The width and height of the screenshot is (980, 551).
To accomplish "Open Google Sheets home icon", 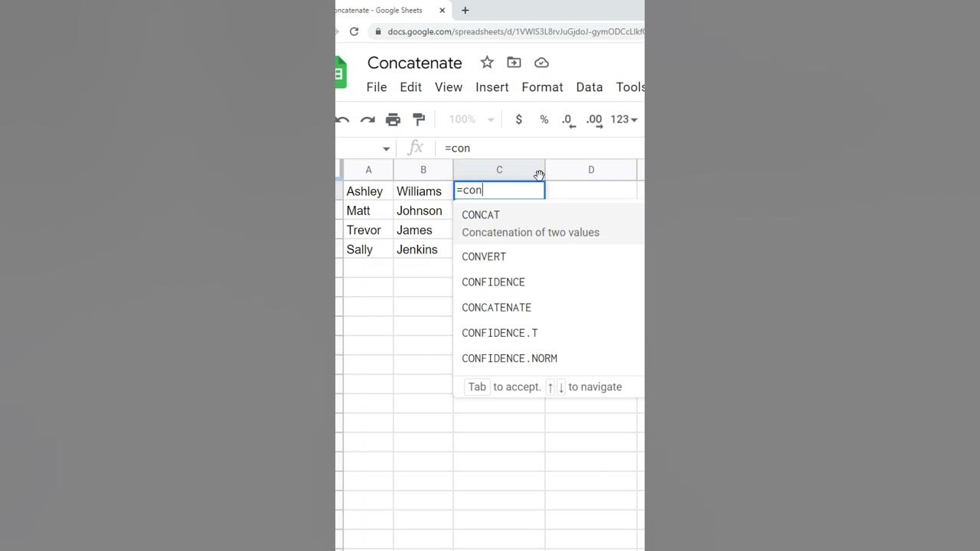I will [341, 73].
